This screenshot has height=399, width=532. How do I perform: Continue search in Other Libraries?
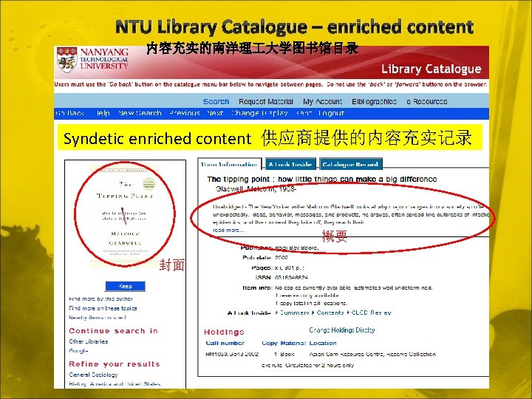click(88, 341)
